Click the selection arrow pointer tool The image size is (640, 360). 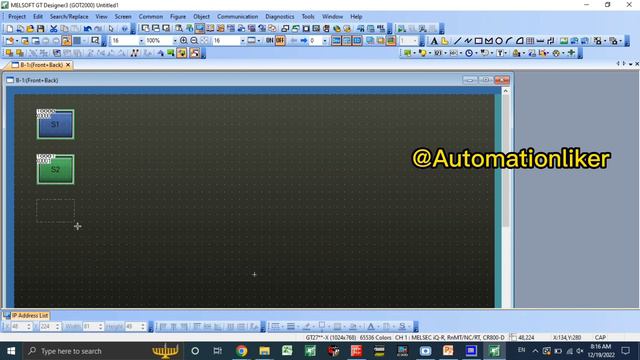click(x=111, y=29)
